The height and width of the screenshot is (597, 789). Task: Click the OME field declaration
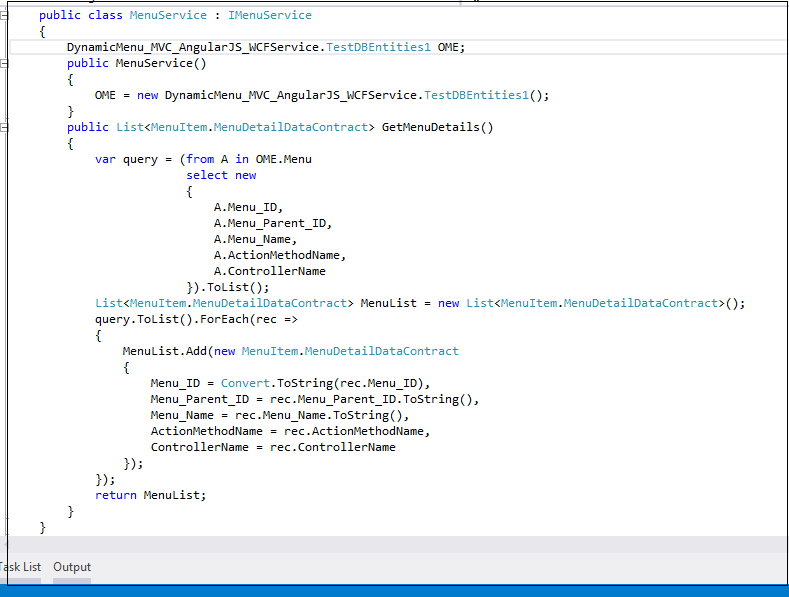(x=266, y=47)
